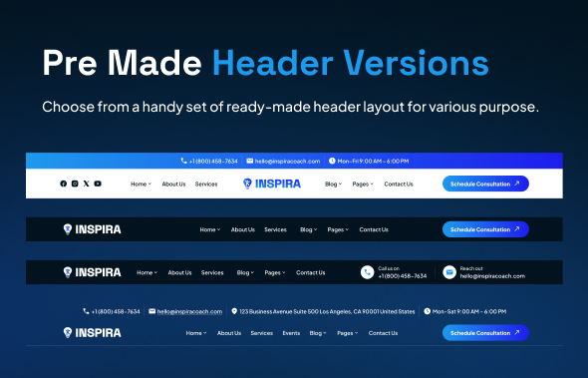
Task: Click INSPIRA logo in header with Call us on
Action: [x=93, y=272]
